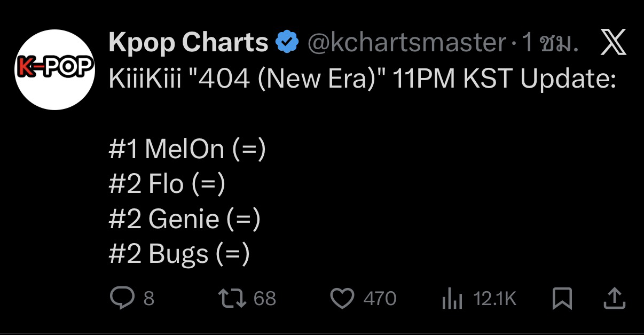This screenshot has width=644, height=335.
Task: Bookmark this Kpop Charts post
Action: (562, 298)
